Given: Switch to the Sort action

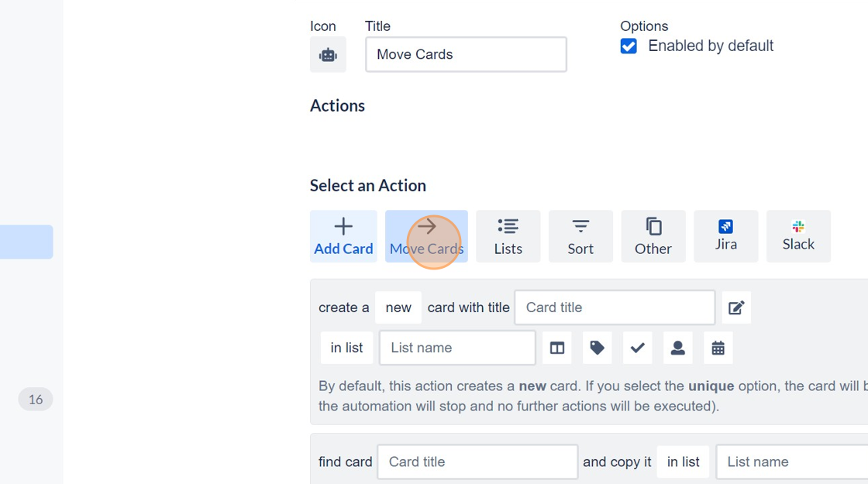Looking at the screenshot, I should pyautogui.click(x=580, y=235).
